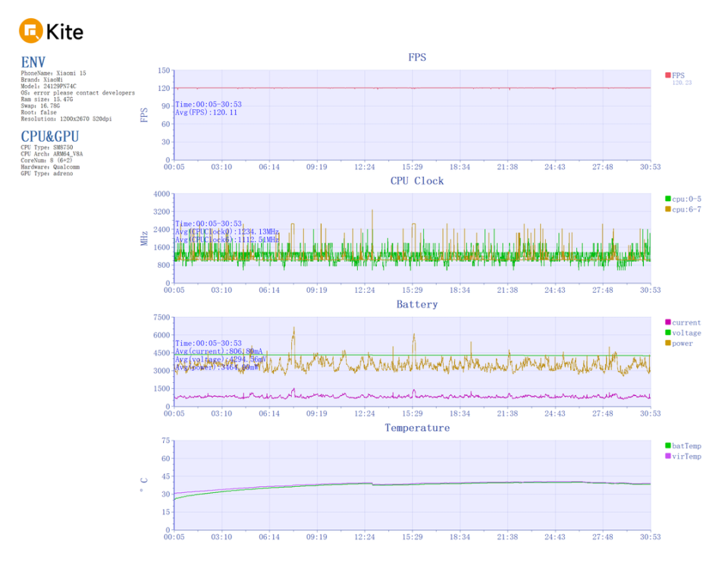728x584 pixels.
Task: Click the red FPS legend swatch
Action: [x=667, y=75]
